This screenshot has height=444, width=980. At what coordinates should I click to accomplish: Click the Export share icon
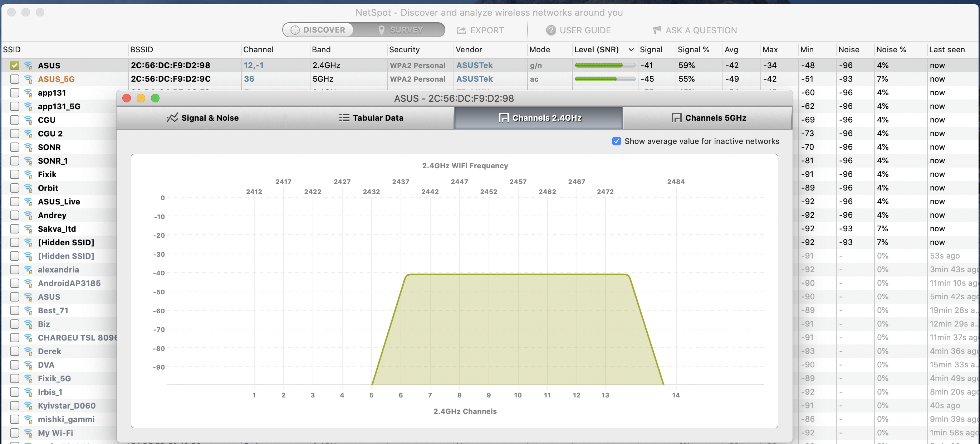(461, 30)
